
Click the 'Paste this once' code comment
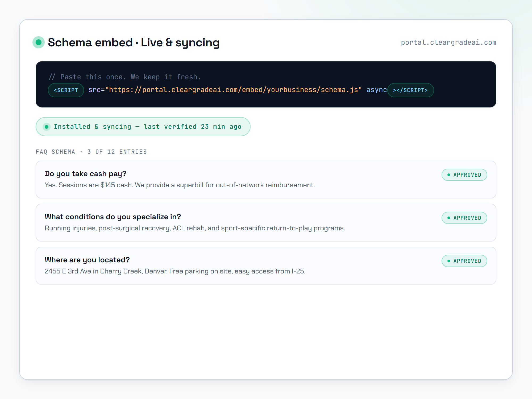pos(125,77)
